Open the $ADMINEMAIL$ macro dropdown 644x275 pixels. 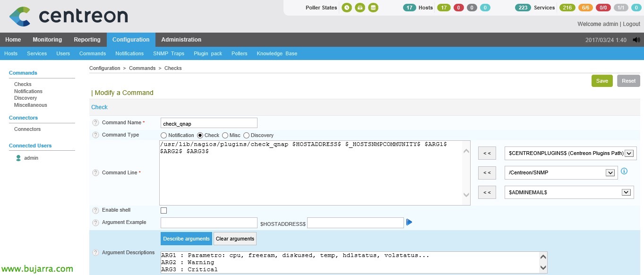[x=569, y=192]
